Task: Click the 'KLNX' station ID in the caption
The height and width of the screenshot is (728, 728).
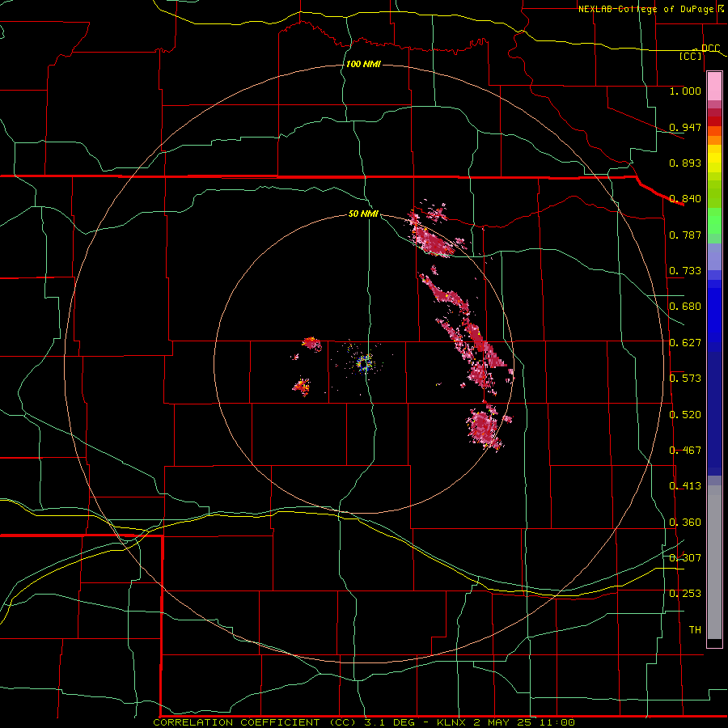Action: 451,722
